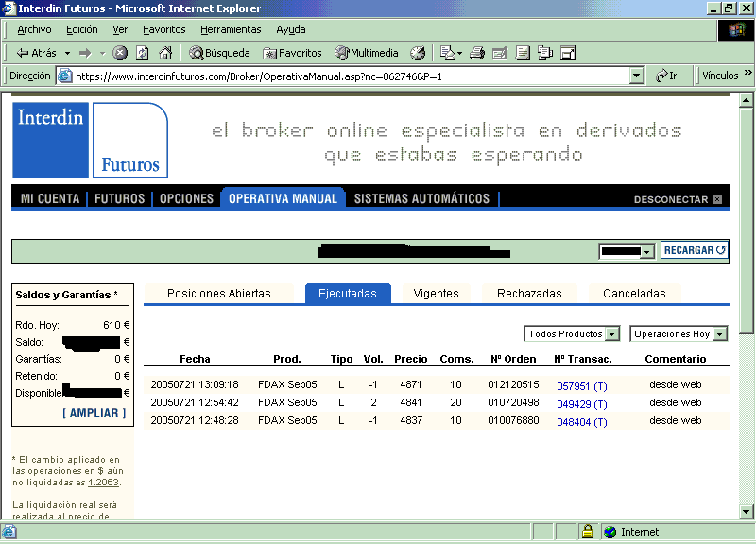Image resolution: width=756 pixels, height=544 pixels.
Task: Click the padlock security icon in status bar
Action: click(587, 532)
